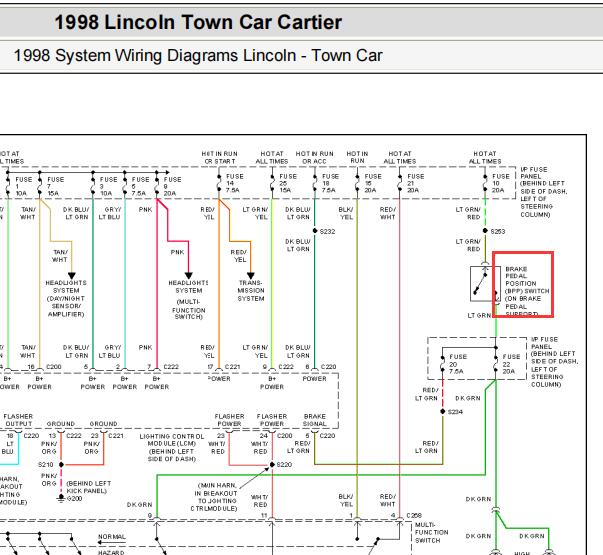Image resolution: width=603 pixels, height=555 pixels.
Task: Click the 'HOT AT ALL TIMES' label above Fuse 10
Action: click(x=485, y=157)
